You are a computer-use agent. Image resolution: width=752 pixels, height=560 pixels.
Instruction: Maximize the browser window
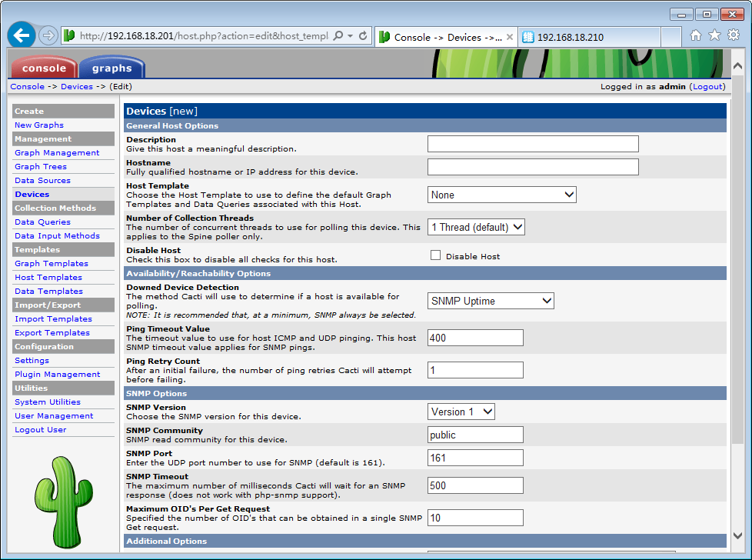tap(707, 15)
